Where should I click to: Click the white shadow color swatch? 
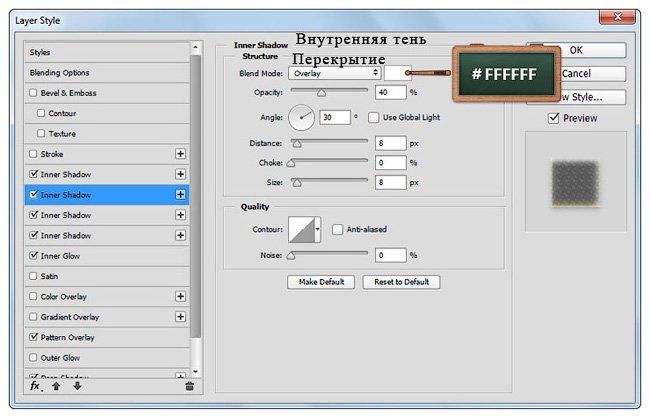(x=398, y=73)
